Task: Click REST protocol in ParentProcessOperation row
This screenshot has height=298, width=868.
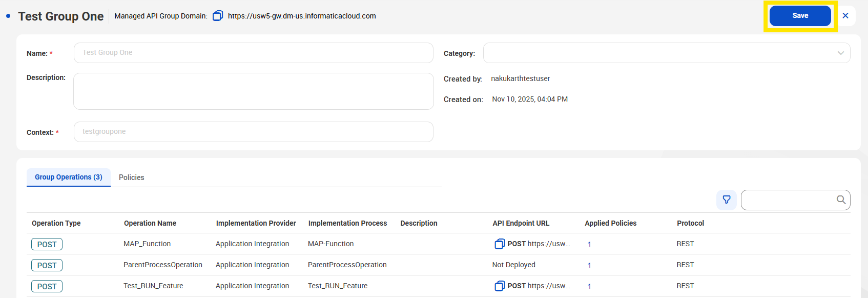Action: pyautogui.click(x=685, y=265)
